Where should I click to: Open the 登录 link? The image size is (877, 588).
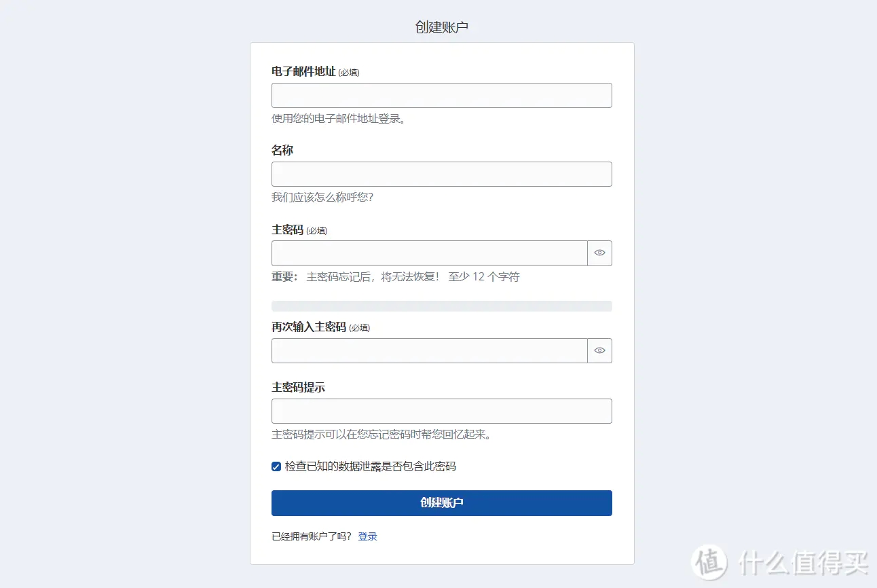click(x=368, y=536)
